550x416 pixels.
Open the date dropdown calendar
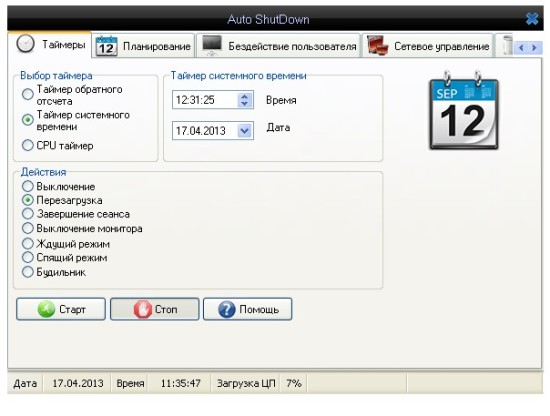[245, 131]
